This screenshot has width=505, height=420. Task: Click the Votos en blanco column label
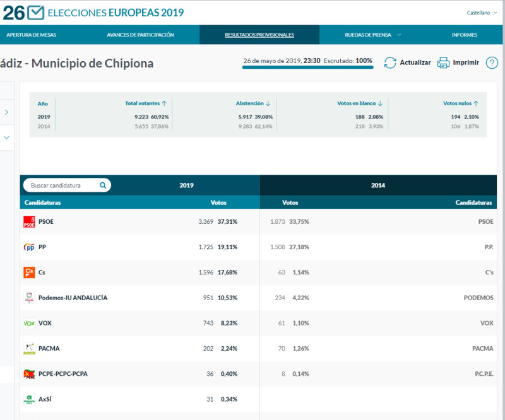tap(356, 103)
